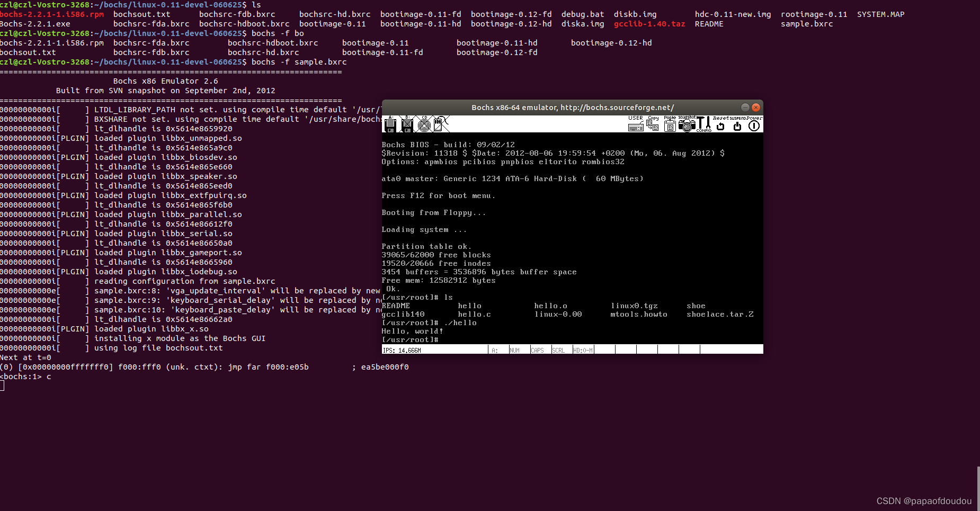Click 'mtools.howto' in emulator listing

(639, 314)
